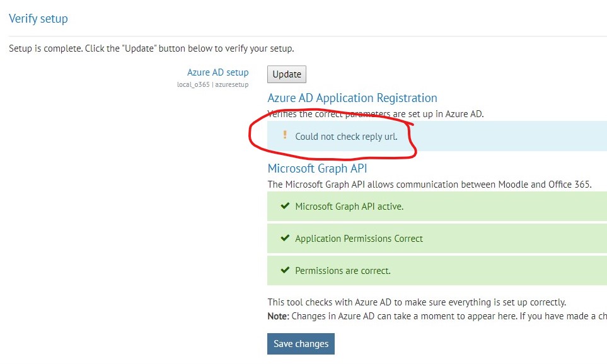607x364 pixels.
Task: Expand the Azure AD Application Registration section
Action: coord(352,98)
